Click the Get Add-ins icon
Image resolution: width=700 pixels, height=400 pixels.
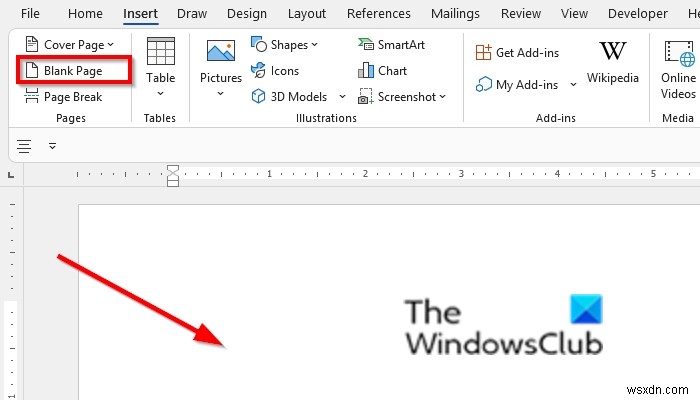tap(483, 52)
